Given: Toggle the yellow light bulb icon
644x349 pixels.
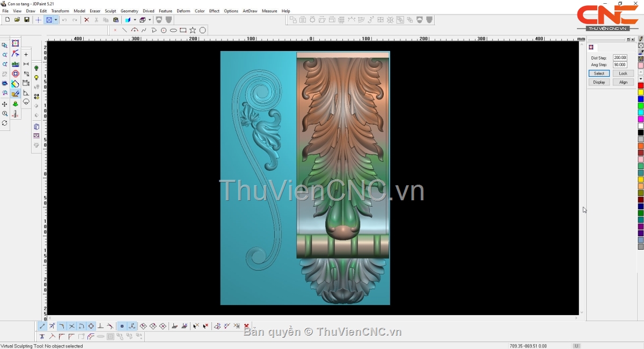Looking at the screenshot, I should (x=36, y=78).
